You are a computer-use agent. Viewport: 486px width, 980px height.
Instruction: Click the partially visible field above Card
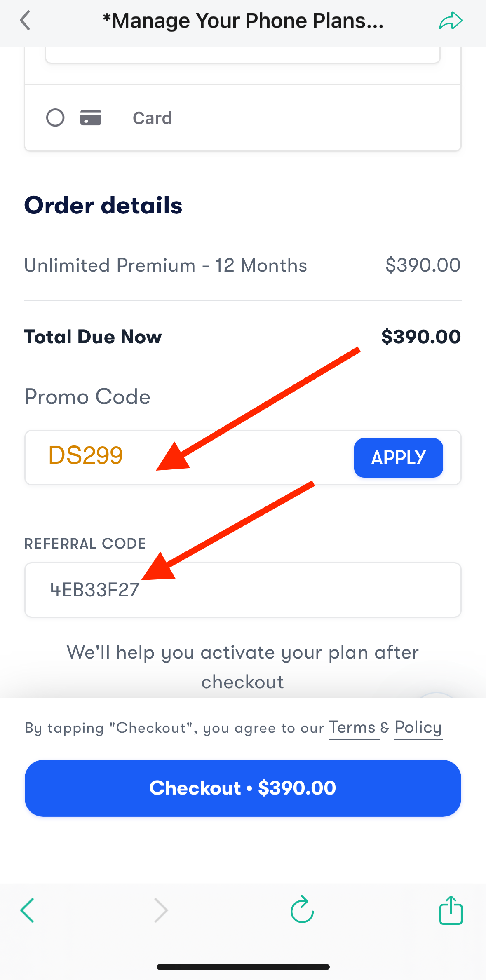(243, 55)
